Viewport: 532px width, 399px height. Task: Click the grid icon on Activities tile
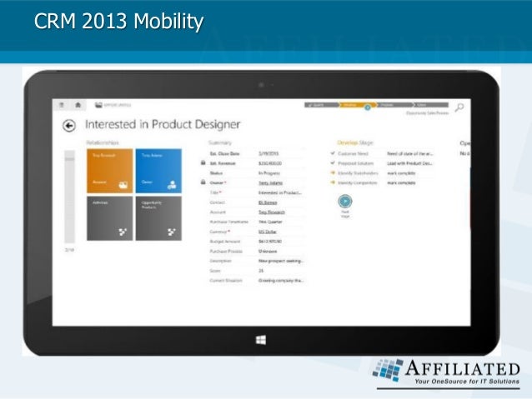click(x=123, y=232)
